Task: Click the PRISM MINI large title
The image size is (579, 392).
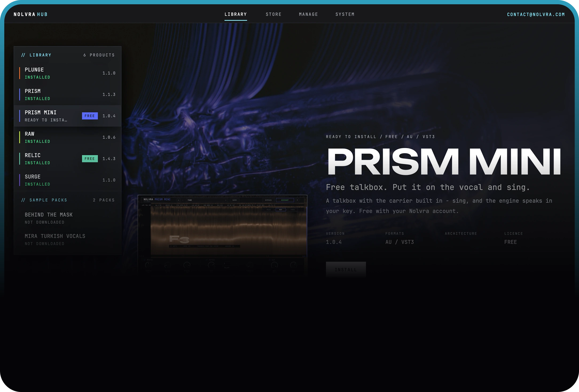Action: [444, 162]
